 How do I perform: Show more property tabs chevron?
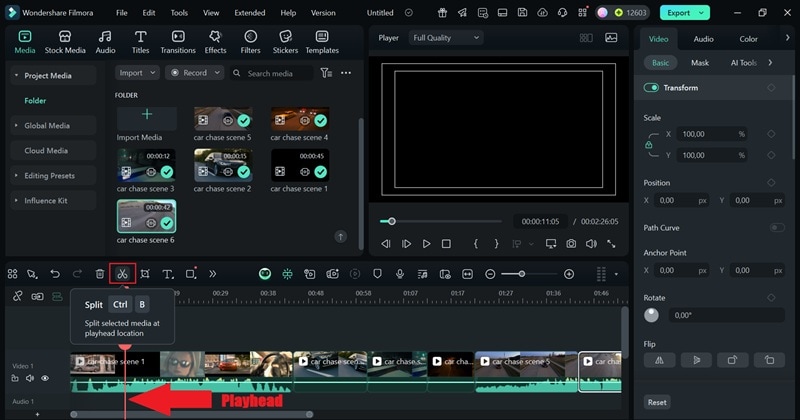point(787,38)
